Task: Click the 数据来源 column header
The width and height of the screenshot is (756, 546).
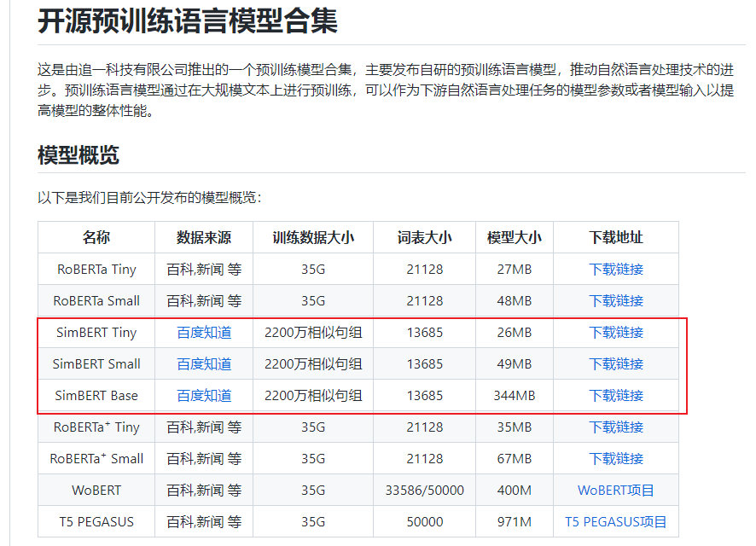Action: coord(202,237)
